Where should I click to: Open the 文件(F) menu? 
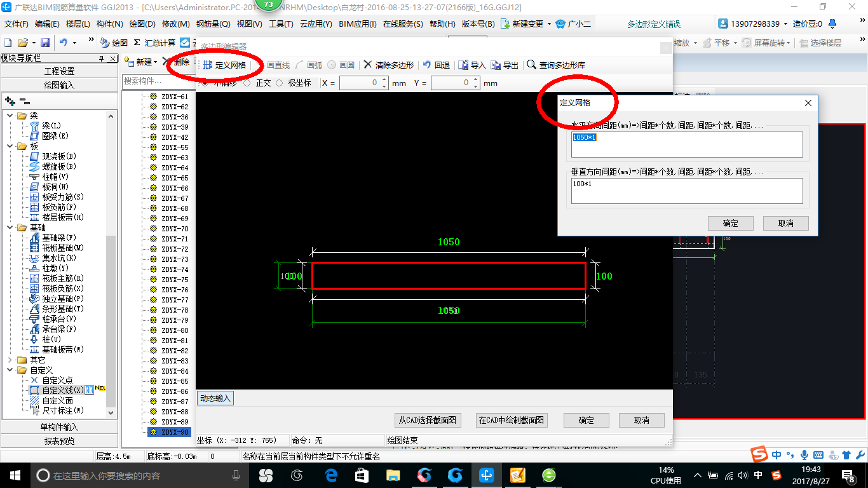[17, 24]
